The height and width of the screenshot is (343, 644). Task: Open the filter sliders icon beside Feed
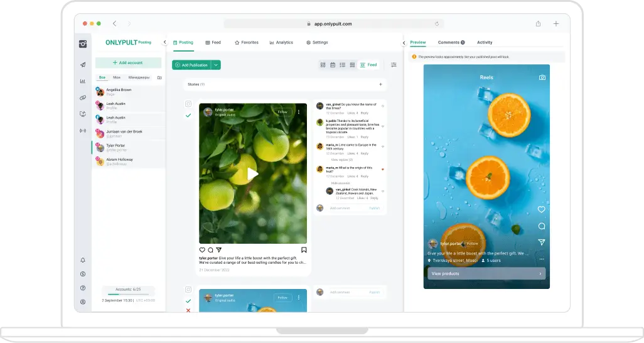tap(394, 65)
